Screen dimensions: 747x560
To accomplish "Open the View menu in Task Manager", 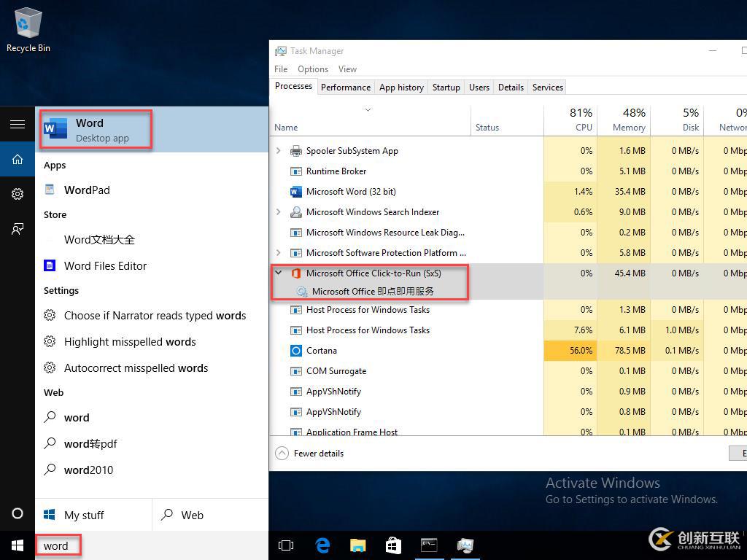I will pos(347,69).
